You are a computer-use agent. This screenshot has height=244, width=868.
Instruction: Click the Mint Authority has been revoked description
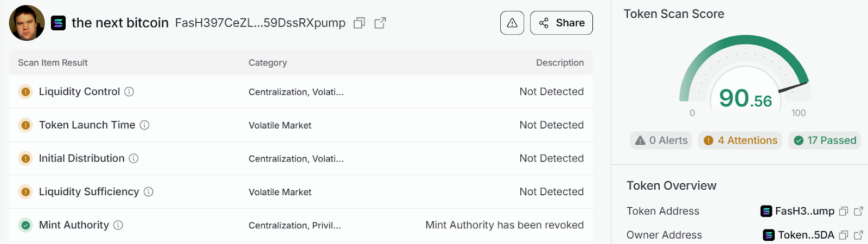tap(505, 225)
